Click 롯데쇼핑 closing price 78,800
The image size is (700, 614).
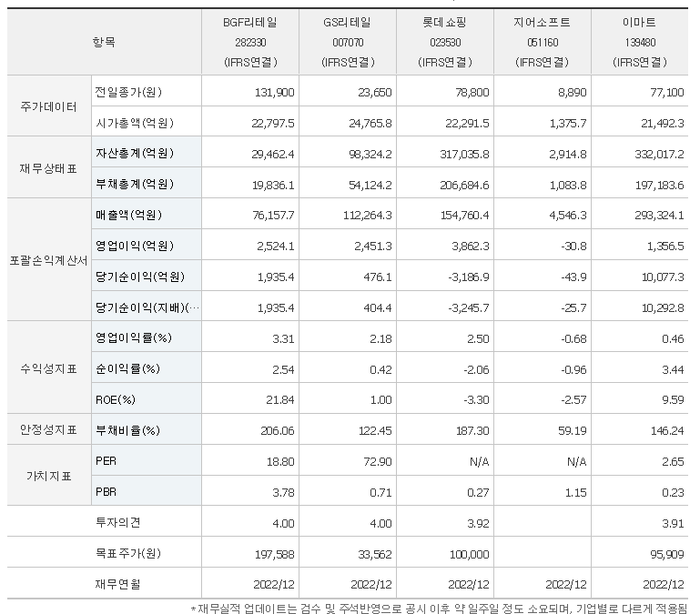click(x=472, y=93)
